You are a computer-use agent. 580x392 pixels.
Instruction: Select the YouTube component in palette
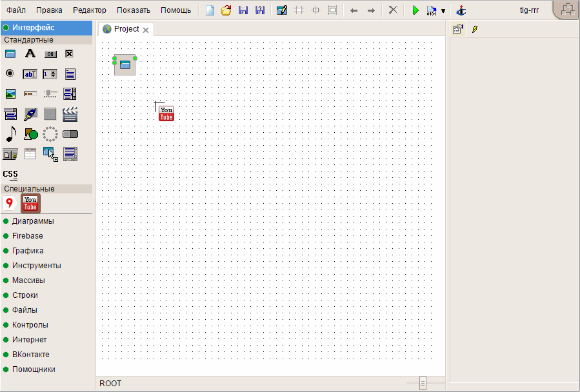click(x=30, y=203)
